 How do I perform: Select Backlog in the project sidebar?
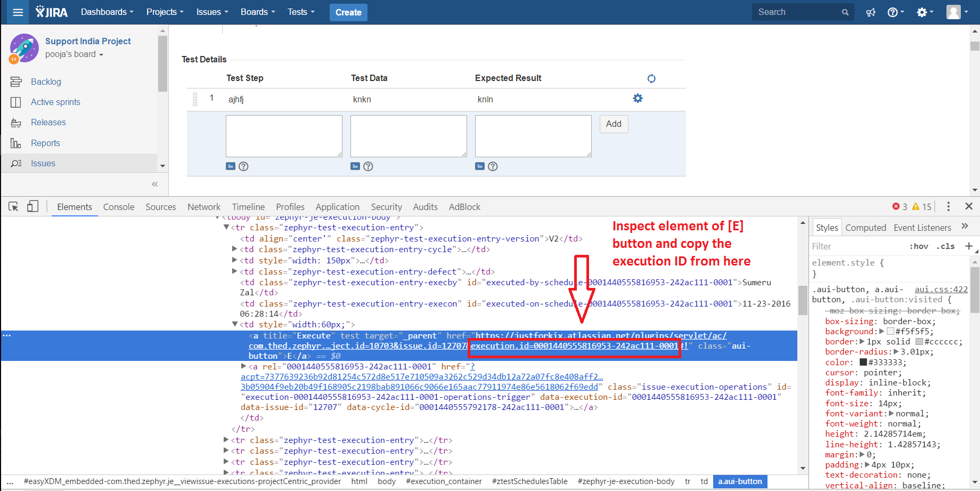[46, 82]
